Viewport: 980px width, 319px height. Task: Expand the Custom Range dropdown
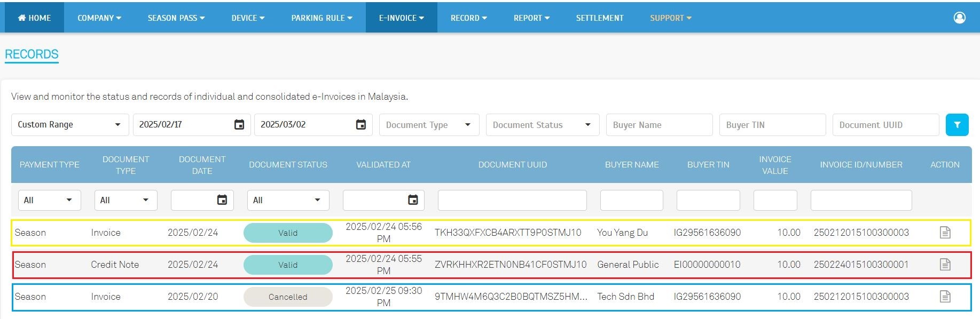click(69, 125)
